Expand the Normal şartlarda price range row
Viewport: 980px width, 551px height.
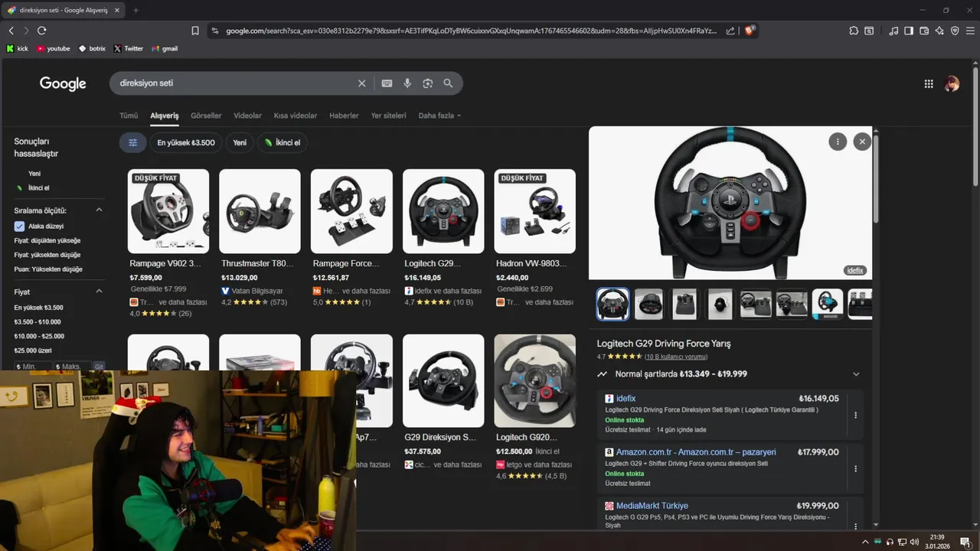tap(728, 374)
